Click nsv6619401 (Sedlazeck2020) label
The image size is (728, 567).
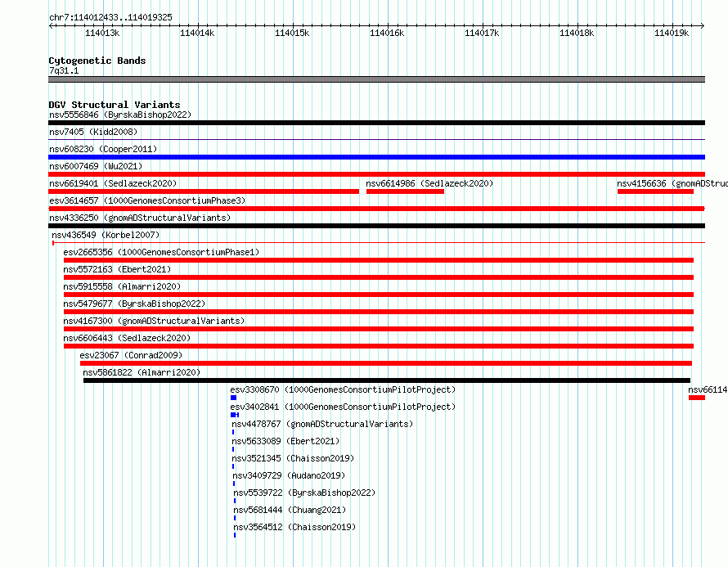tap(113, 183)
